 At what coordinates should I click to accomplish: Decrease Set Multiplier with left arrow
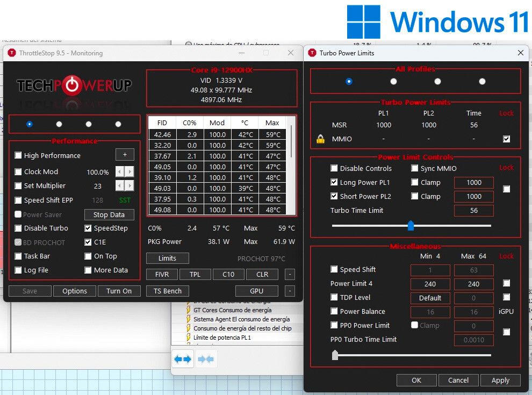120,185
